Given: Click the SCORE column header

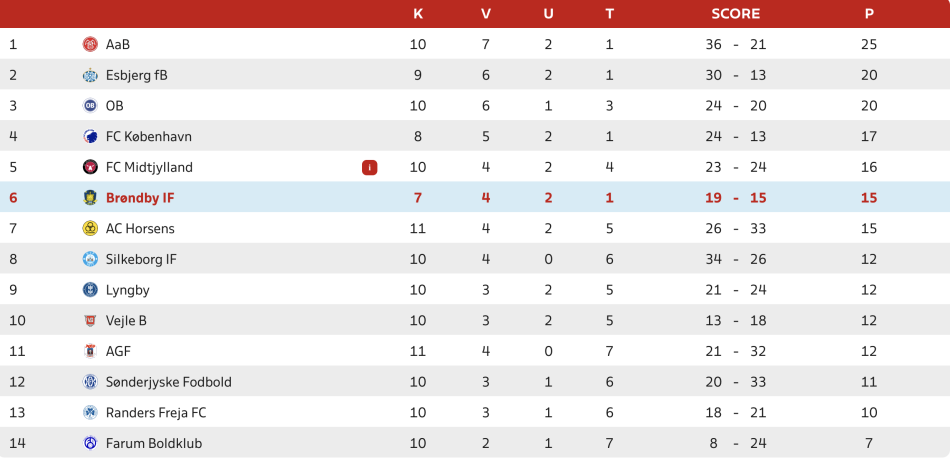Looking at the screenshot, I should point(735,14).
